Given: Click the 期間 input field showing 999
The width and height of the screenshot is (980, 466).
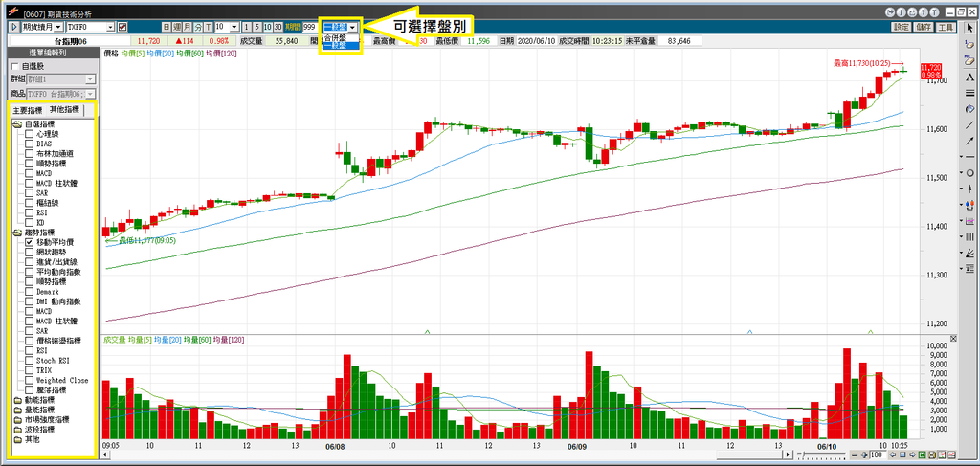Looking at the screenshot, I should pyautogui.click(x=310, y=27).
